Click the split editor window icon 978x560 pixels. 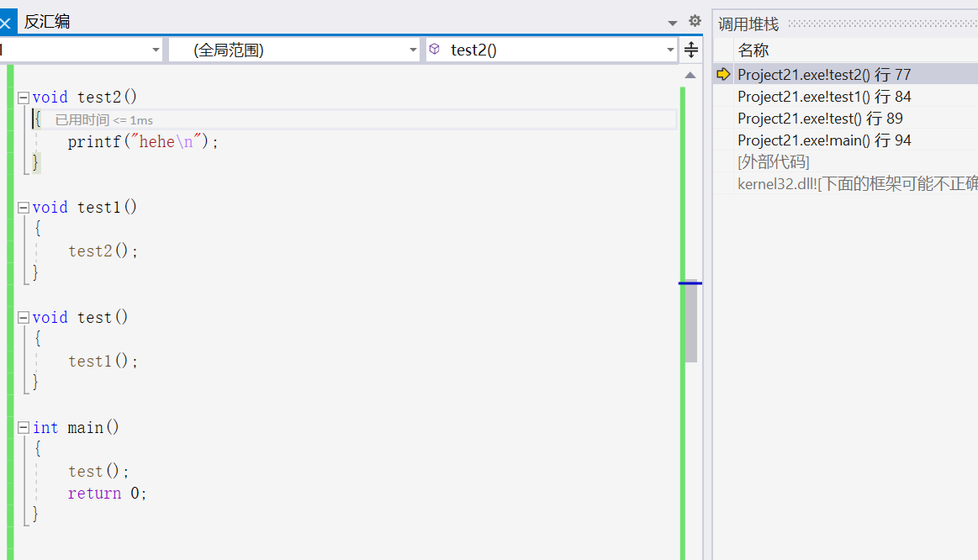click(691, 50)
